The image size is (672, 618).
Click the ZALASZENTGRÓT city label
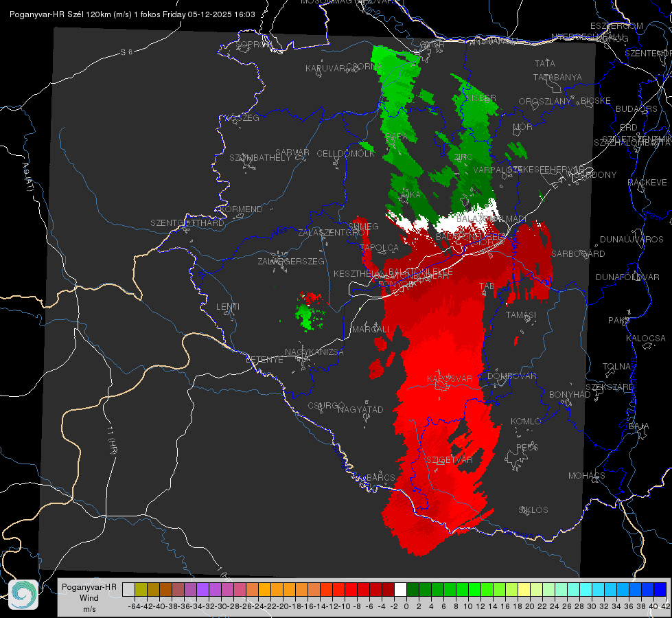click(x=334, y=233)
